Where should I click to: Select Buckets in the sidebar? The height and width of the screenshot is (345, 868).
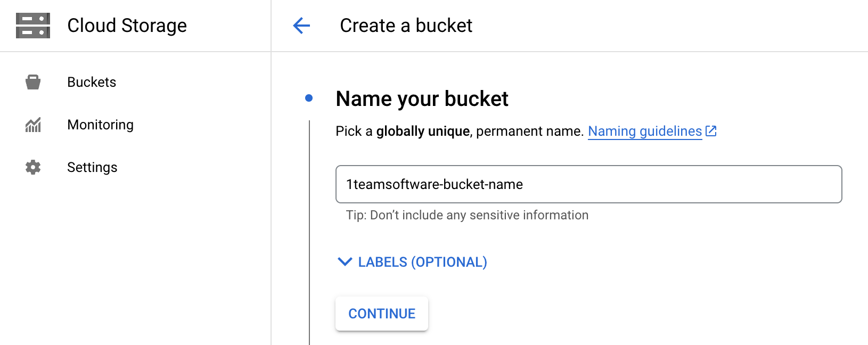click(x=92, y=81)
